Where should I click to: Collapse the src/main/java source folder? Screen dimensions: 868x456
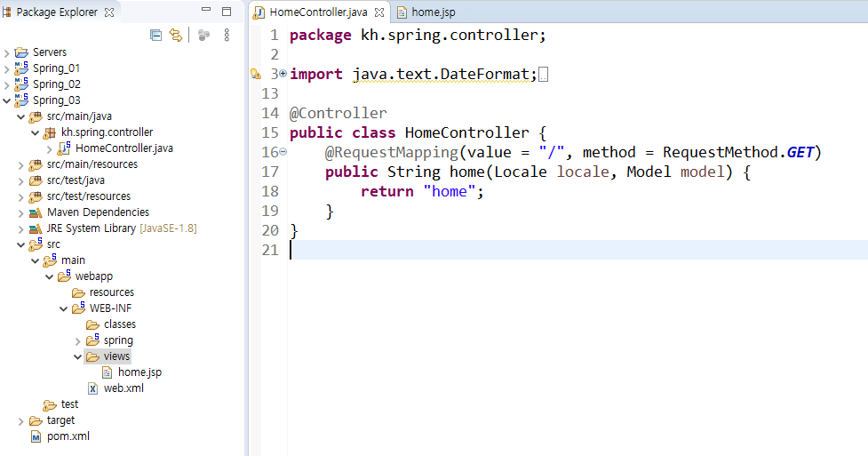pos(21,117)
